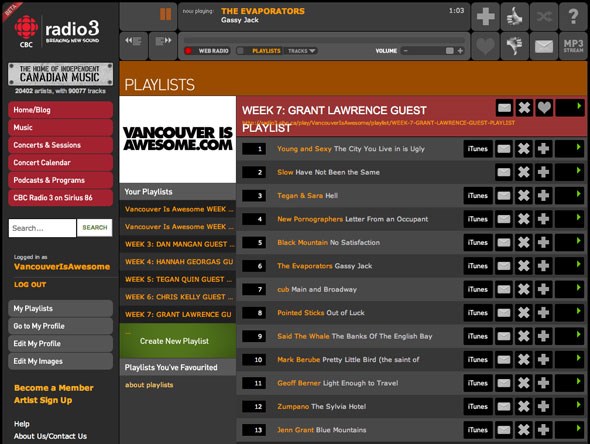
Task: Email cub Main and Broadway track
Action: coord(504,289)
